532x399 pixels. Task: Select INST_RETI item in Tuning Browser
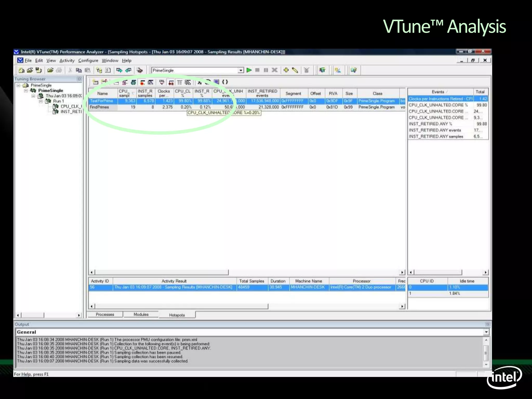[71, 112]
